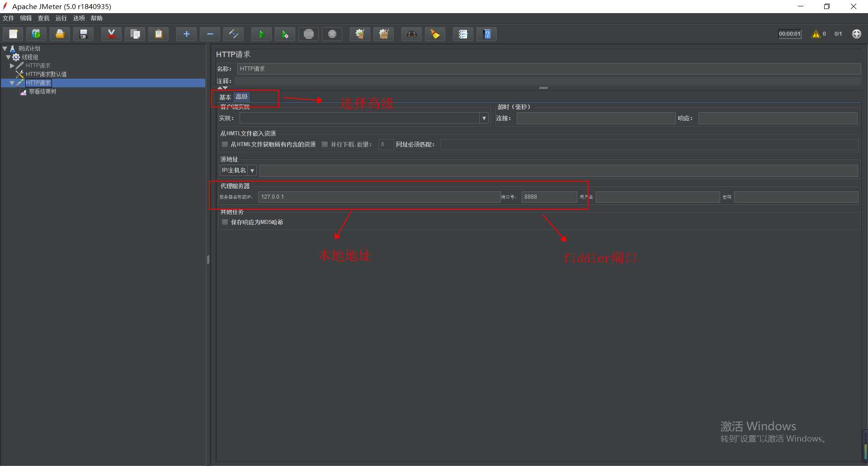Click the Stop test icon
868x466 pixels.
[x=309, y=34]
